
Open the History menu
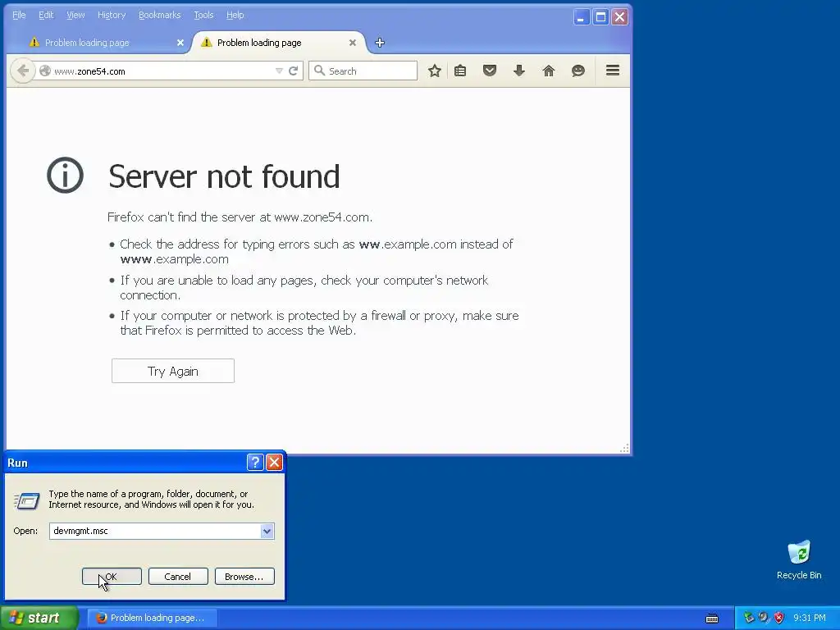pyautogui.click(x=112, y=15)
